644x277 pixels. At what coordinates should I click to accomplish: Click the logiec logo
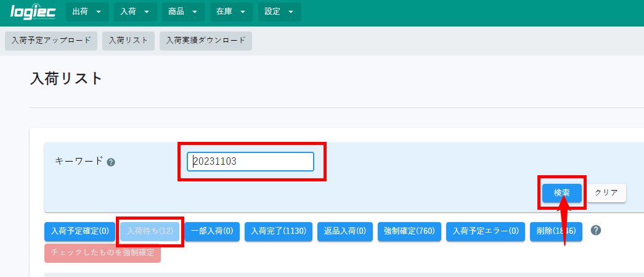[33, 12]
